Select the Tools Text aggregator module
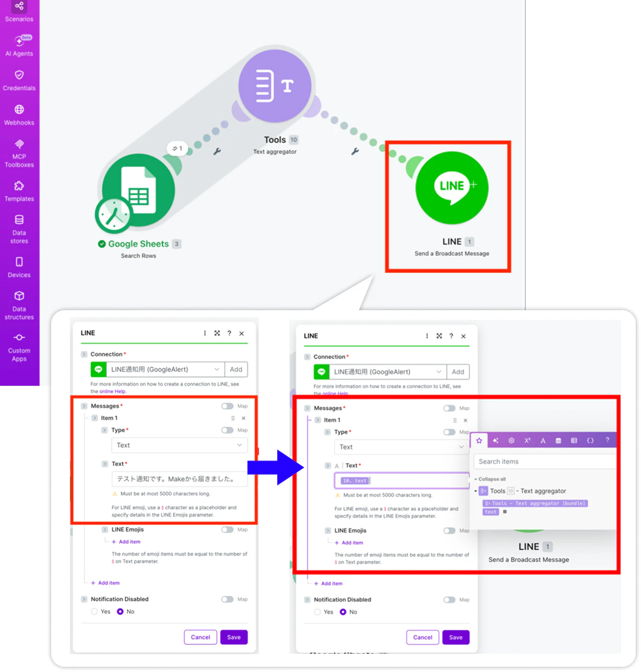 pyautogui.click(x=275, y=86)
